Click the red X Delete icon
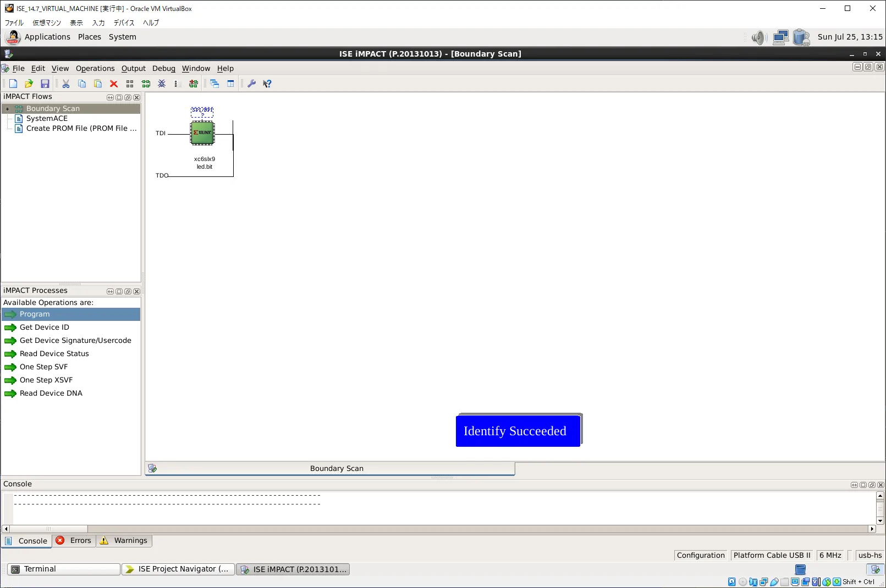Image resolution: width=886 pixels, height=588 pixels. (114, 84)
